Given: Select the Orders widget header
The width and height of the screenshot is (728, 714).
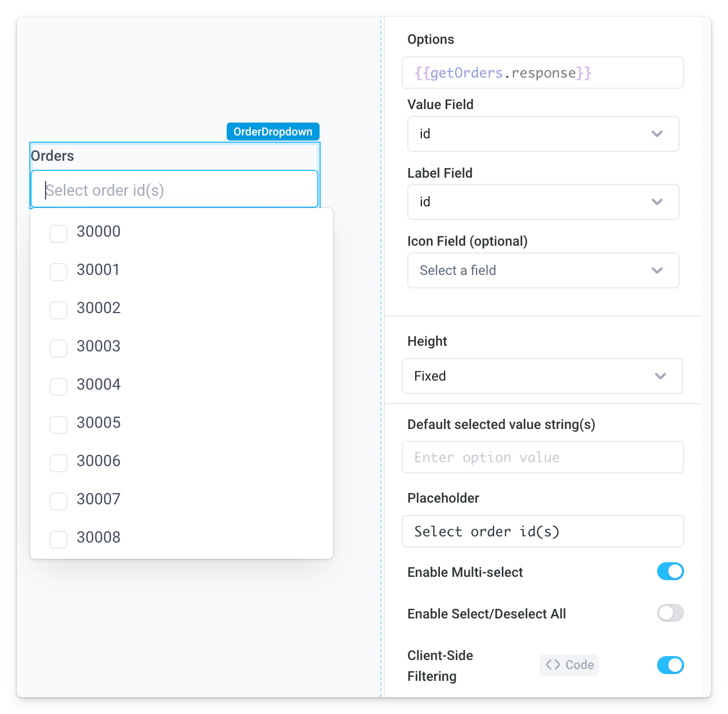Looking at the screenshot, I should tap(52, 156).
